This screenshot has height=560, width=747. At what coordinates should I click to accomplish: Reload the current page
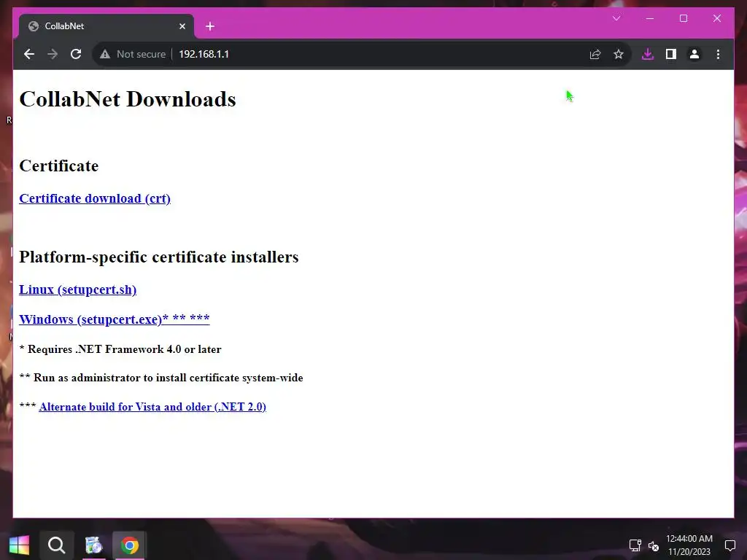(76, 54)
